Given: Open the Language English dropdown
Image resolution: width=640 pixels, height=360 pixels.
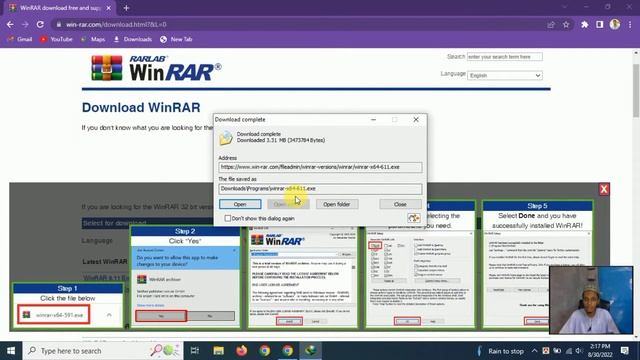Looking at the screenshot, I should pos(504,76).
